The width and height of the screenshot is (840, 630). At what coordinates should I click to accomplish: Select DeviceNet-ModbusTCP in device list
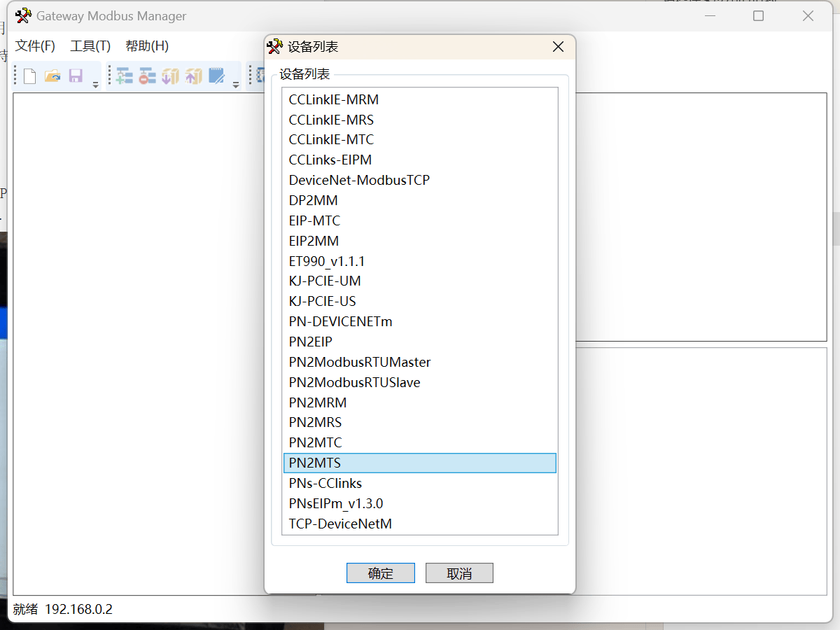[420, 181]
